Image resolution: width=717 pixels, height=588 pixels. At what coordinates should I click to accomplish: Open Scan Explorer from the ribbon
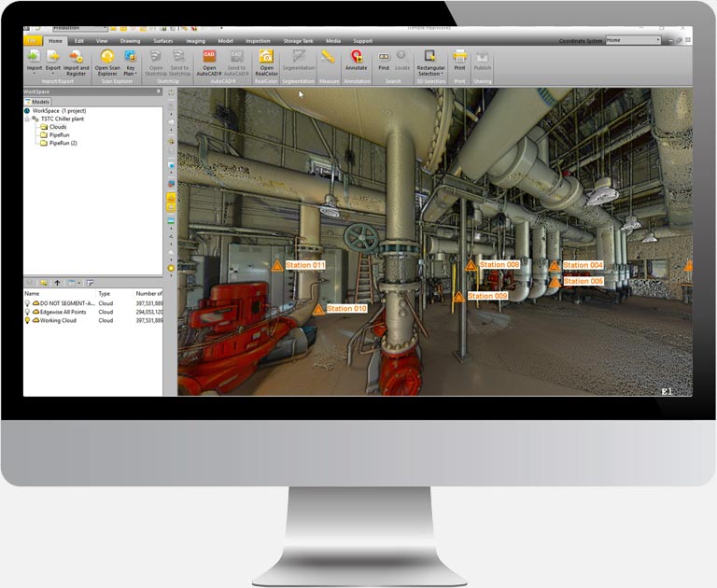pyautogui.click(x=107, y=57)
